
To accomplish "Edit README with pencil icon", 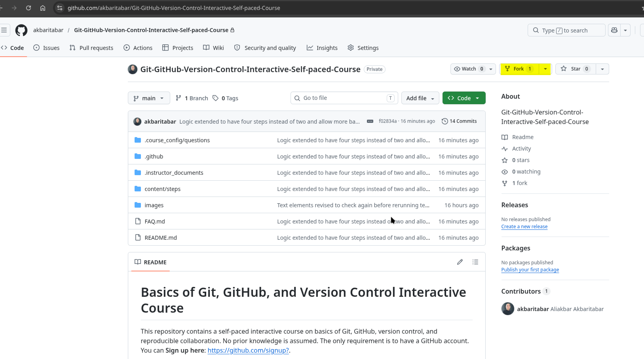I will point(460,262).
